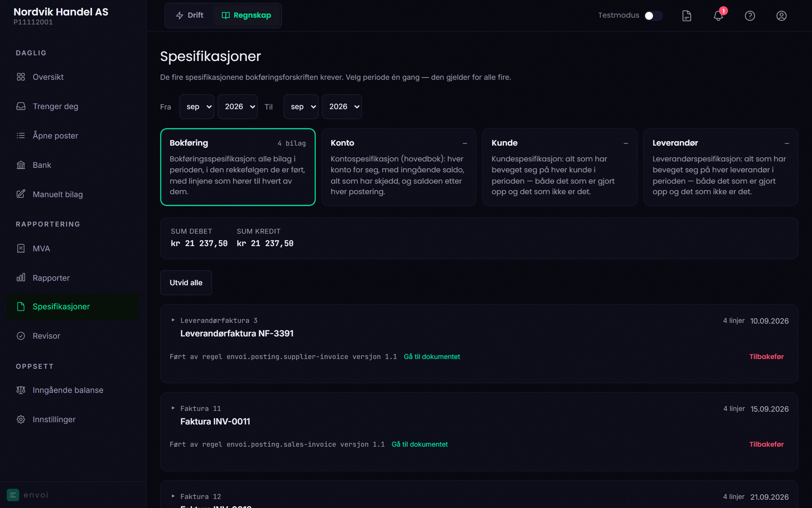The height and width of the screenshot is (508, 812).
Task: Click the date 10.09.2026
Action: coord(769,321)
